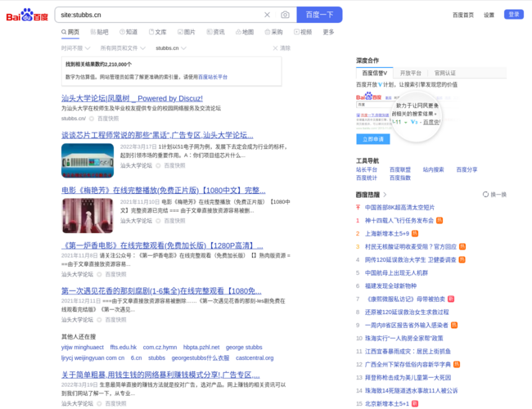Open result 谈谈芯片工程师常说的那些黑话

click(x=157, y=135)
